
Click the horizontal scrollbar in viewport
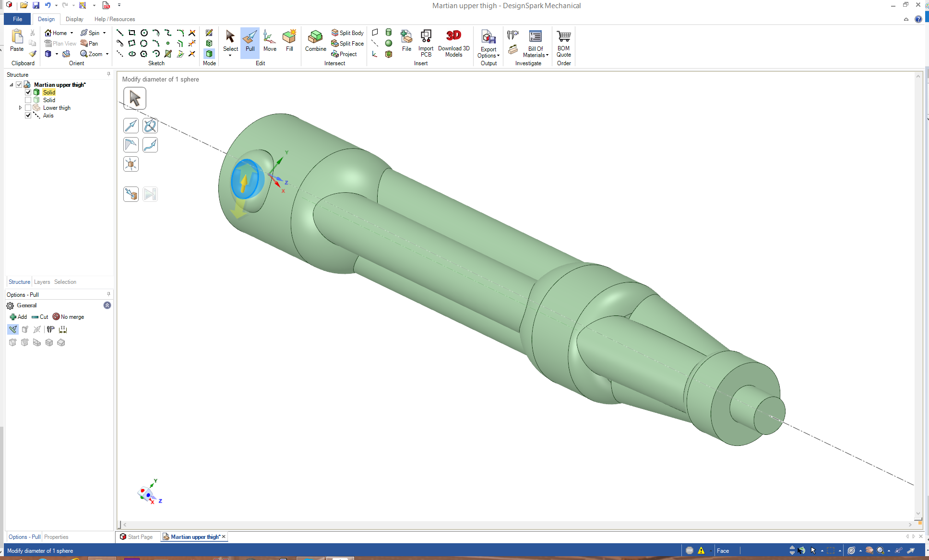516,525
